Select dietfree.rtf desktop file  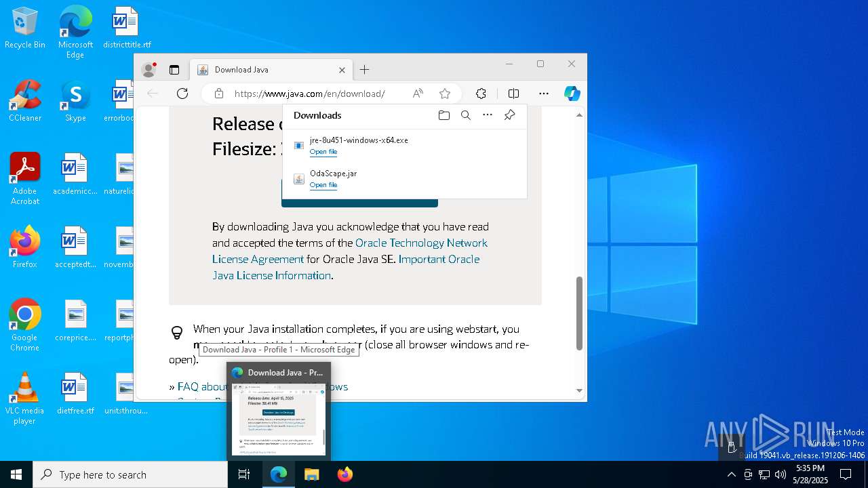click(x=75, y=394)
